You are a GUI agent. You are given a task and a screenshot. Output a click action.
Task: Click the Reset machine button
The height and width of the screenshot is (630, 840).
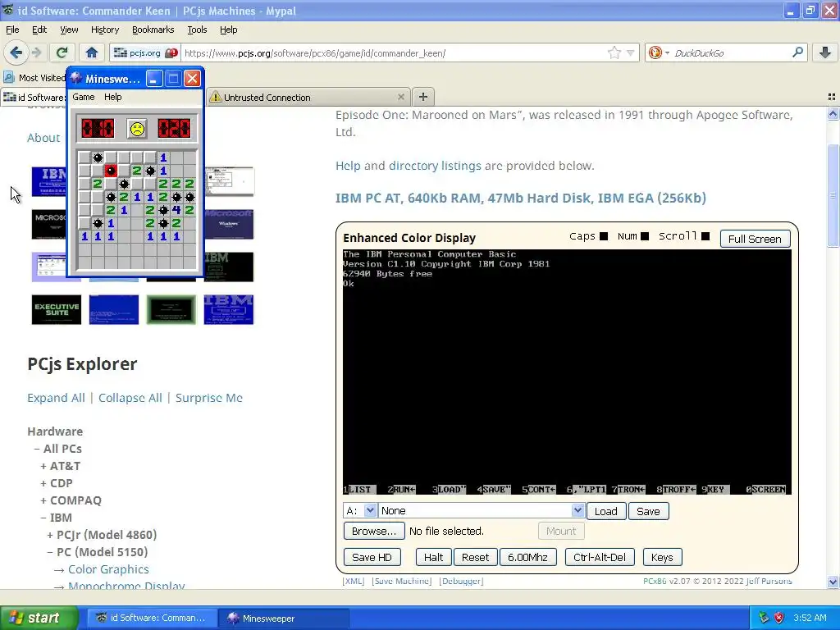click(x=475, y=557)
